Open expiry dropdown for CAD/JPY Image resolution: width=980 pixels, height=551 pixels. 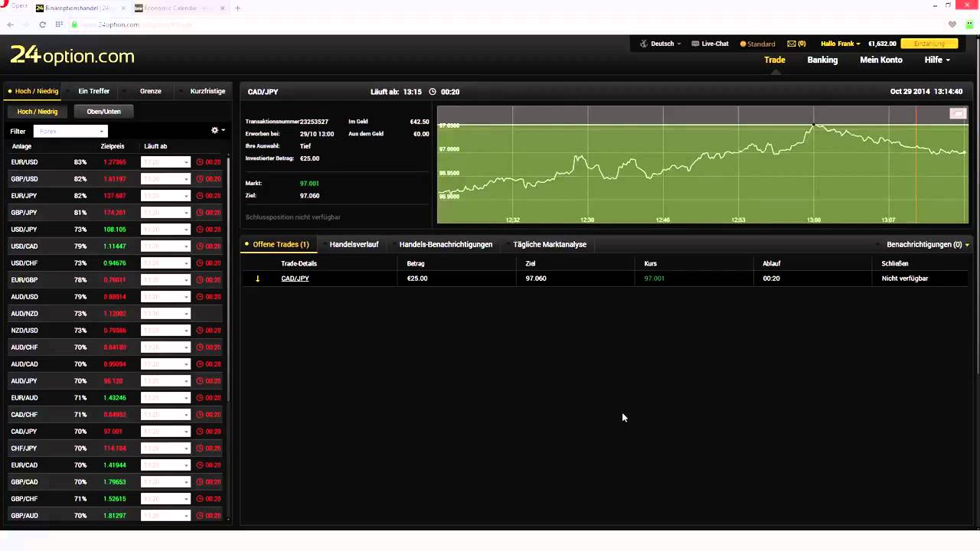click(x=165, y=432)
